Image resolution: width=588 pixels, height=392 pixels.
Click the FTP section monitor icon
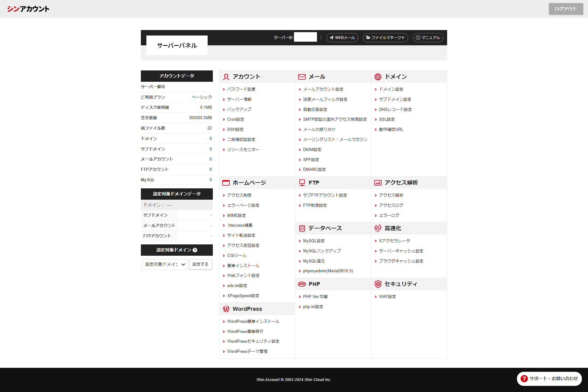pyautogui.click(x=302, y=183)
